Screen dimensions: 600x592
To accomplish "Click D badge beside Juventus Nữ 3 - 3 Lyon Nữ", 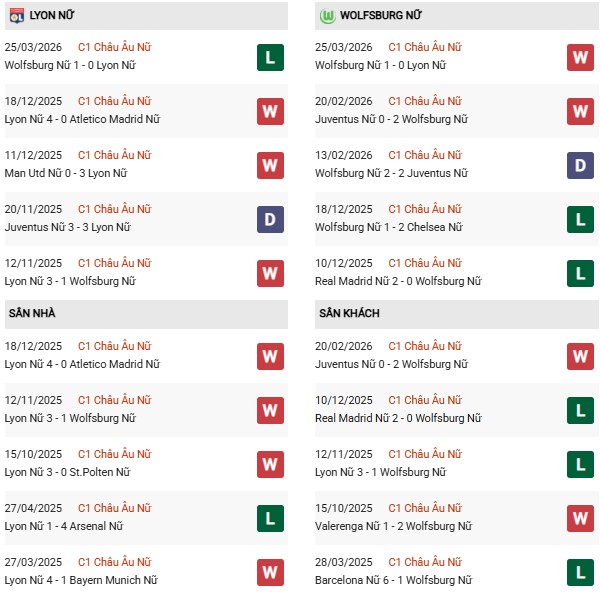I will coord(269,219).
